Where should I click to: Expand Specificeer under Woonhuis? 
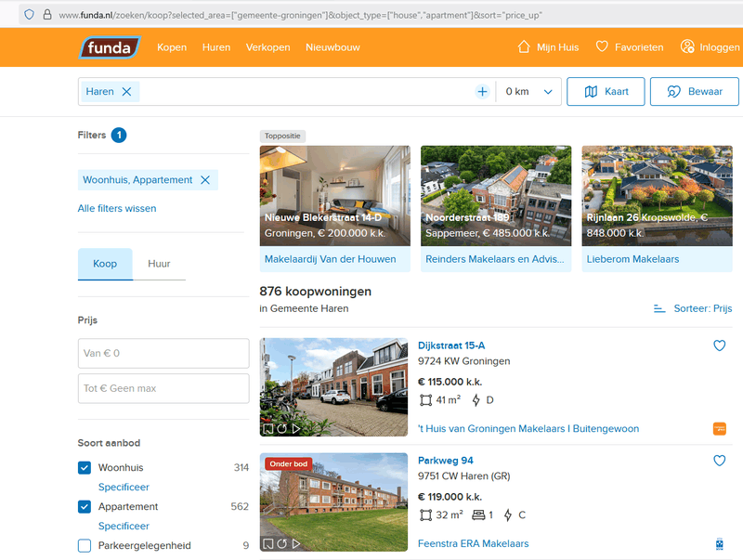pyautogui.click(x=124, y=487)
